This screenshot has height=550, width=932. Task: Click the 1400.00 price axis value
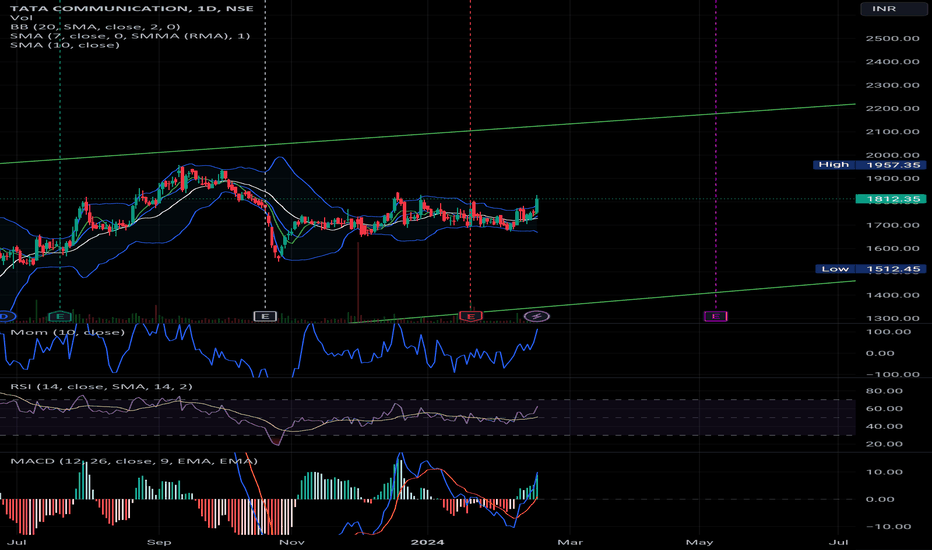click(893, 295)
